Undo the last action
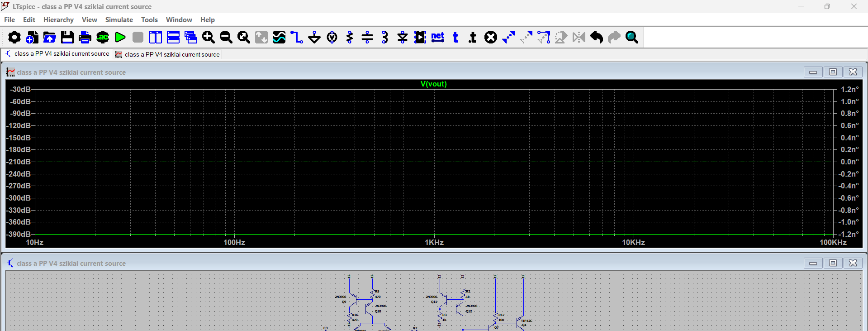The height and width of the screenshot is (331, 868). 597,37
